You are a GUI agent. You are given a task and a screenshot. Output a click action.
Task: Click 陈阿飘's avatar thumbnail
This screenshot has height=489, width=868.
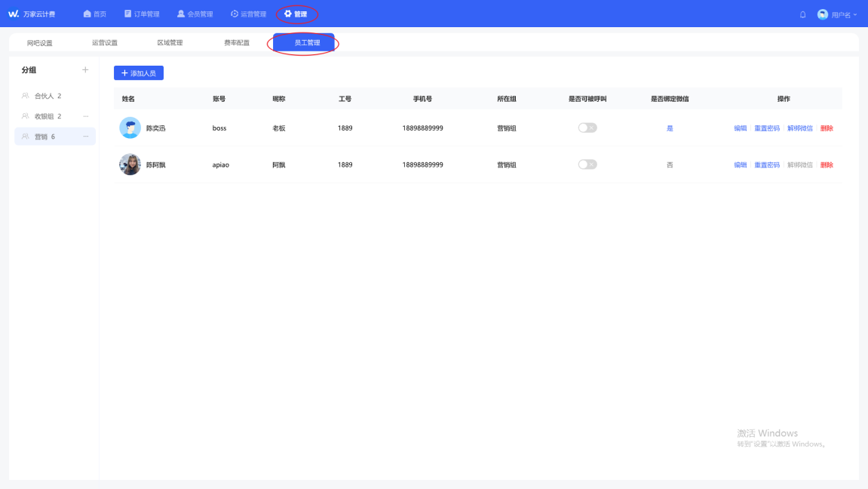point(130,165)
